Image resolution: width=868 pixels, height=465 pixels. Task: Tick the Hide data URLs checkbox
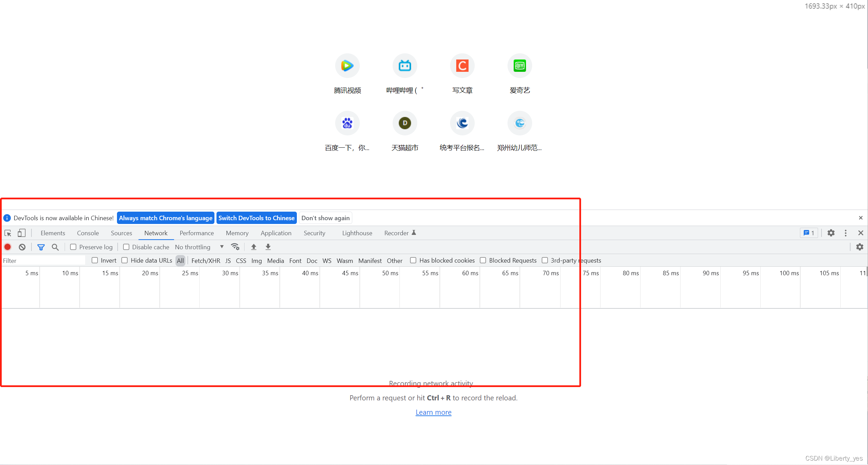tap(125, 261)
